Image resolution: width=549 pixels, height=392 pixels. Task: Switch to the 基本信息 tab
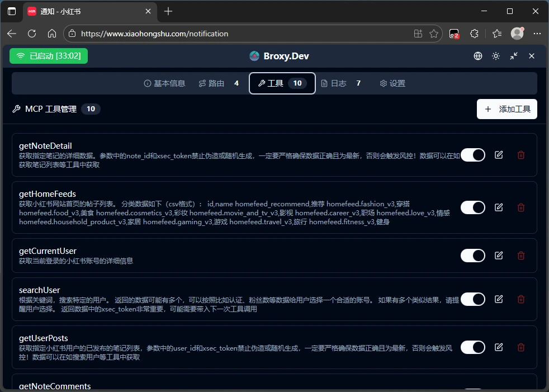(164, 83)
